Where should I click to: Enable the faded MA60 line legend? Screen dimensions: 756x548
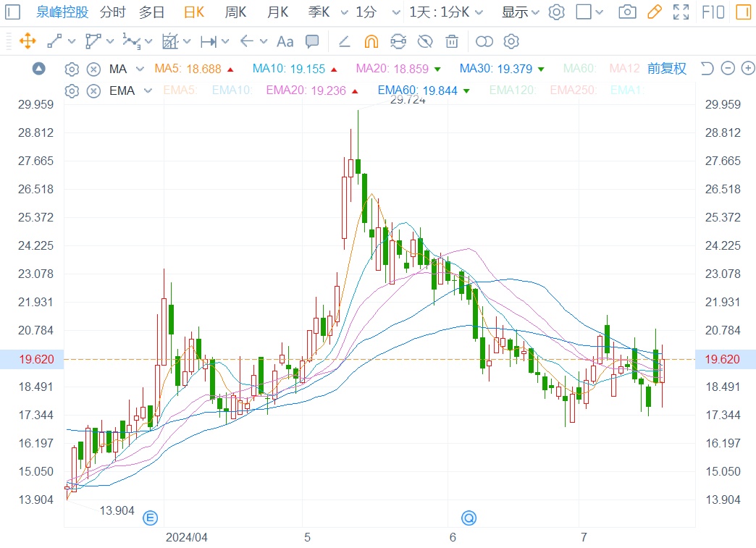579,69
